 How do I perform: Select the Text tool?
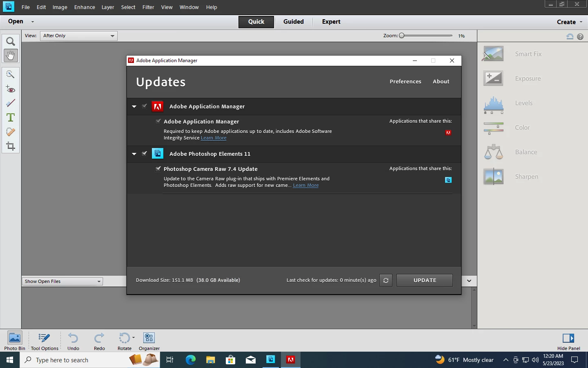point(11,117)
